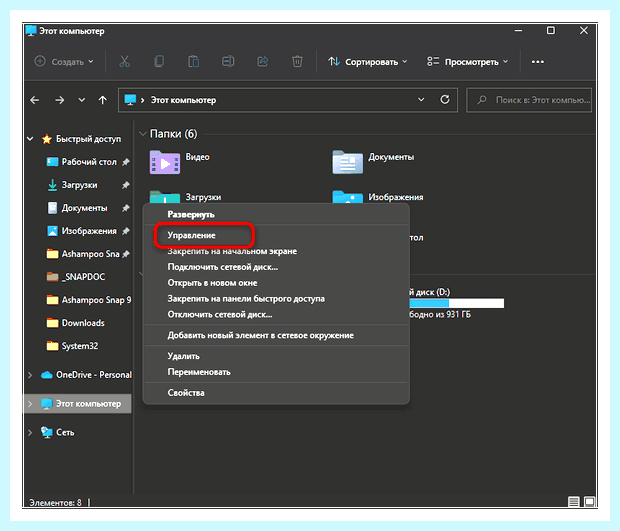Click the Paste clipboard icon
This screenshot has width=620, height=531.
point(193,62)
